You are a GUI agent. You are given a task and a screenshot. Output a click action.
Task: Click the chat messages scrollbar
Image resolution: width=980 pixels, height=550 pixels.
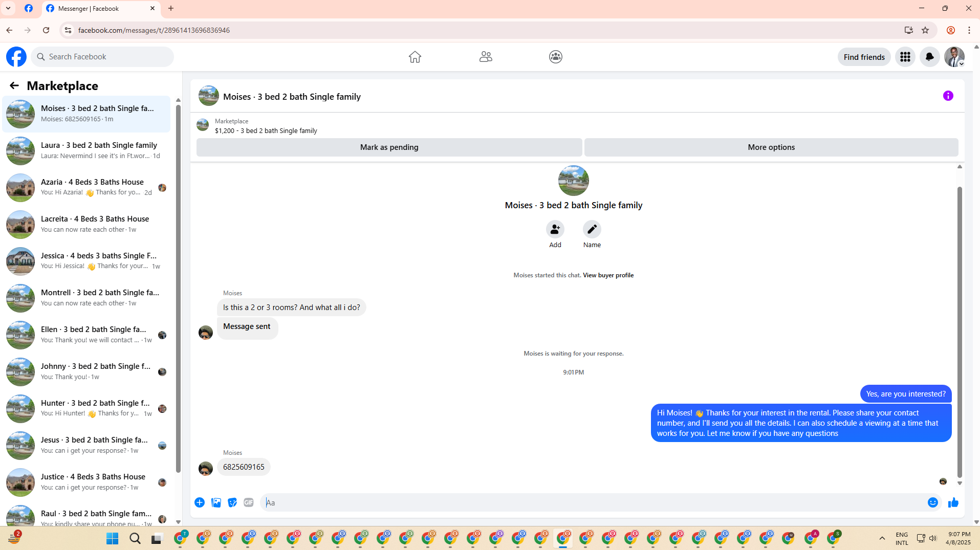(x=960, y=333)
